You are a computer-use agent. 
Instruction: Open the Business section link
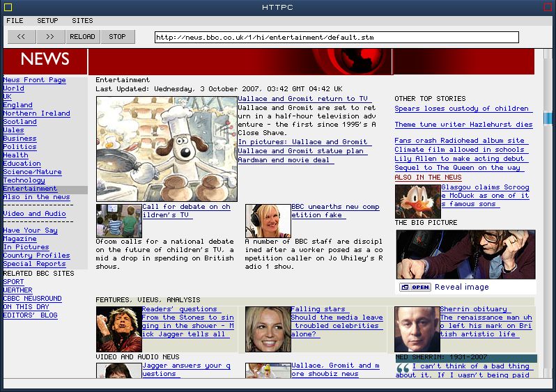20,139
